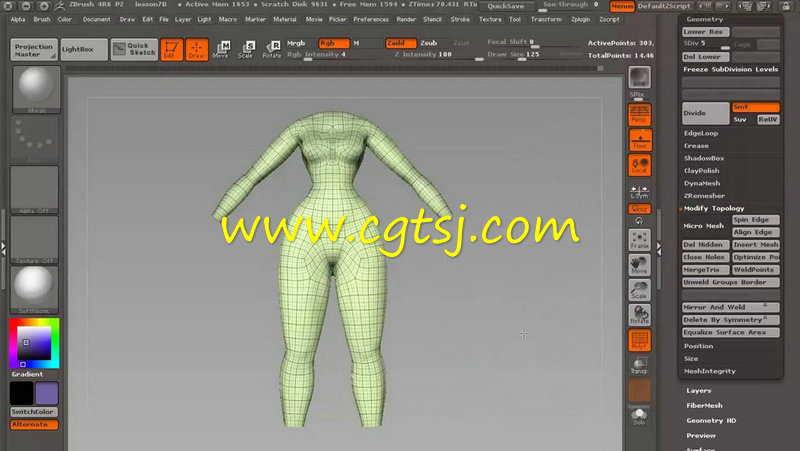Screen dimensions: 800x451
Task: Toggle the Mrgb channel button
Action: tap(296, 43)
